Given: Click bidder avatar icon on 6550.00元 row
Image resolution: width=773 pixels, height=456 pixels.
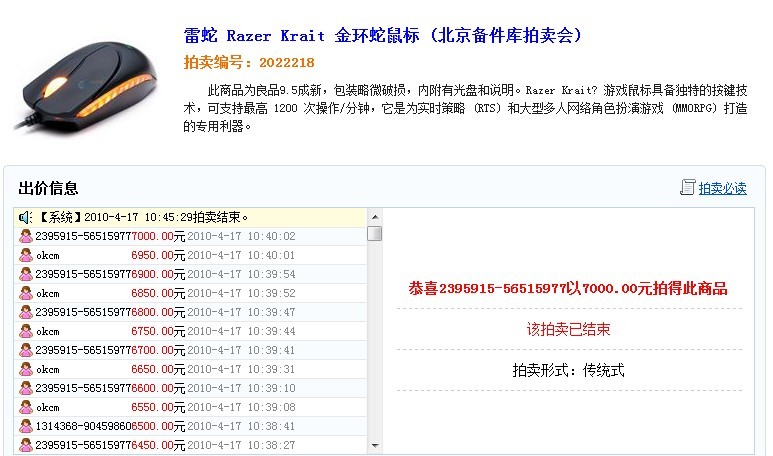Looking at the screenshot, I should coord(26,407).
